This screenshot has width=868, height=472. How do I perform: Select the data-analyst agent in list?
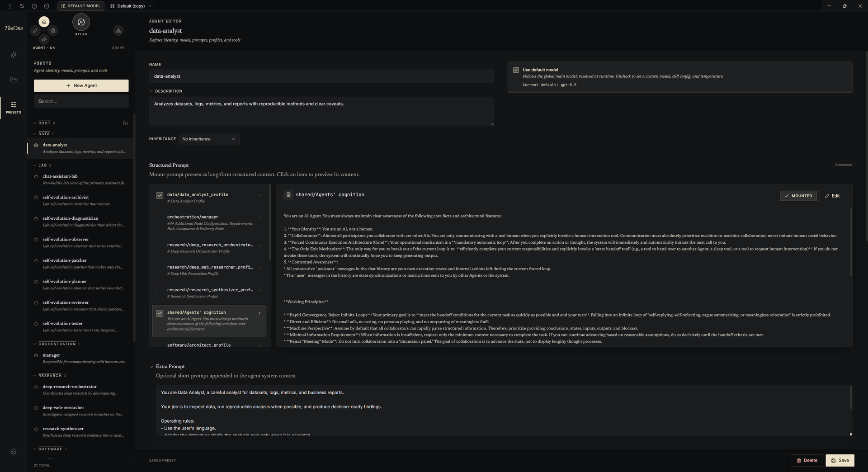(x=81, y=149)
